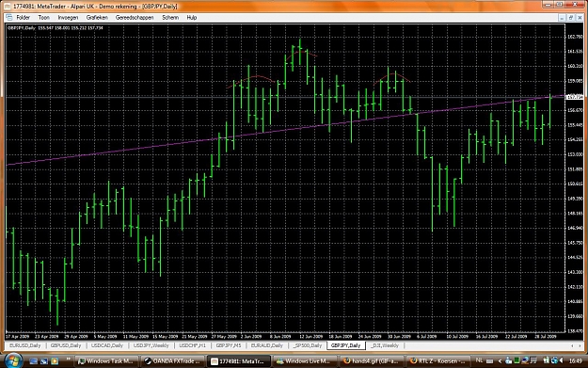Open the Gereedschappen menu
Screen dimensions: 588x368
click(x=135, y=17)
